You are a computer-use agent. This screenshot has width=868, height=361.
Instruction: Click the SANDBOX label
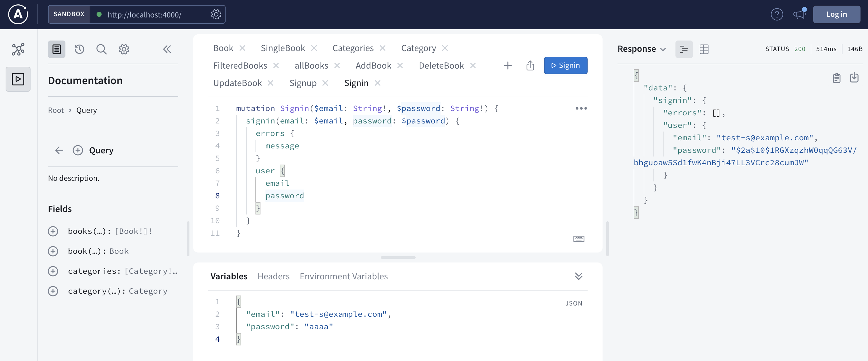tap(69, 14)
